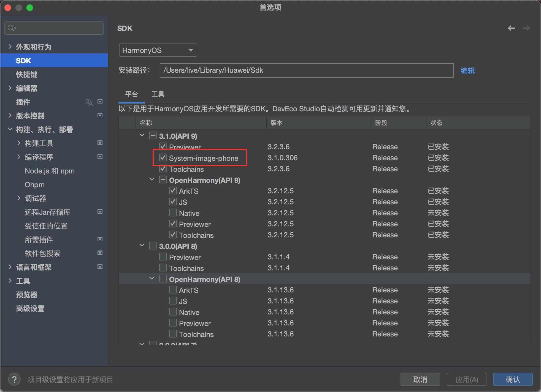Click the 取消 button
The height and width of the screenshot is (392, 541).
tap(420, 380)
